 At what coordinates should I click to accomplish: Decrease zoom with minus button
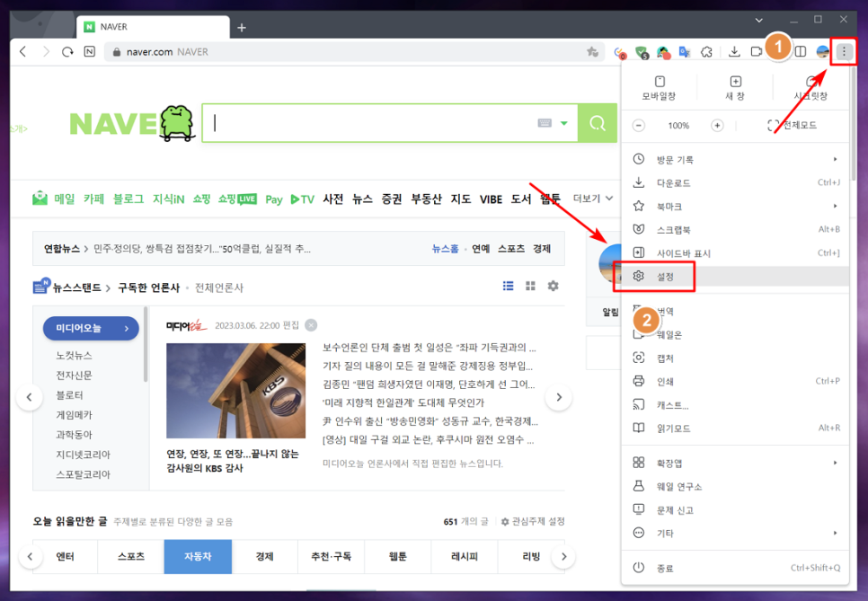click(x=638, y=126)
